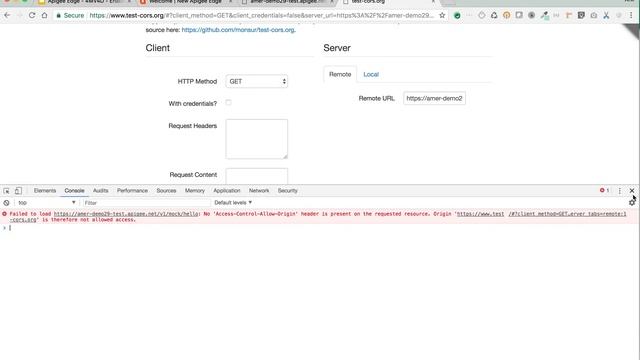Open the HTTP Method GET dropdown

point(257,81)
